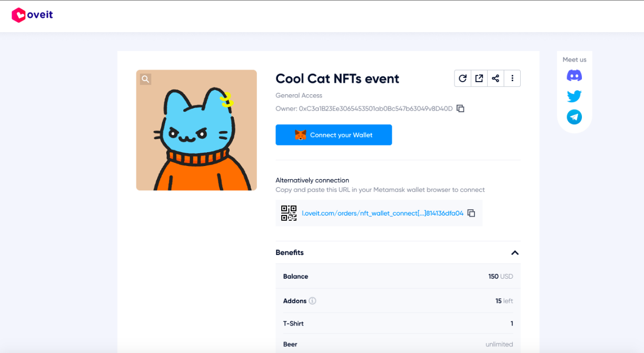Click the magnifier icon on cat image
The height and width of the screenshot is (353, 644).
click(146, 79)
